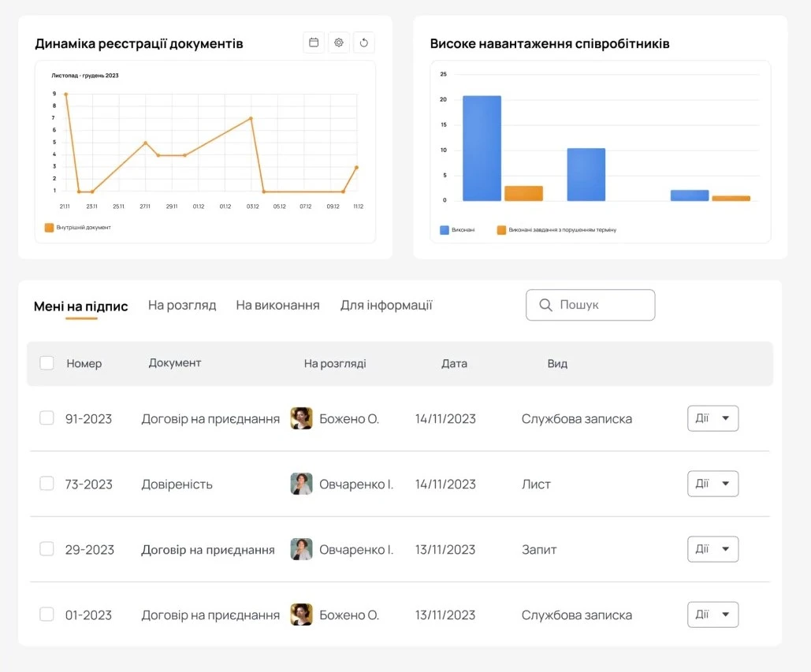The height and width of the screenshot is (672, 811).
Task: Click the second blue bar near 10
Action: [586, 175]
